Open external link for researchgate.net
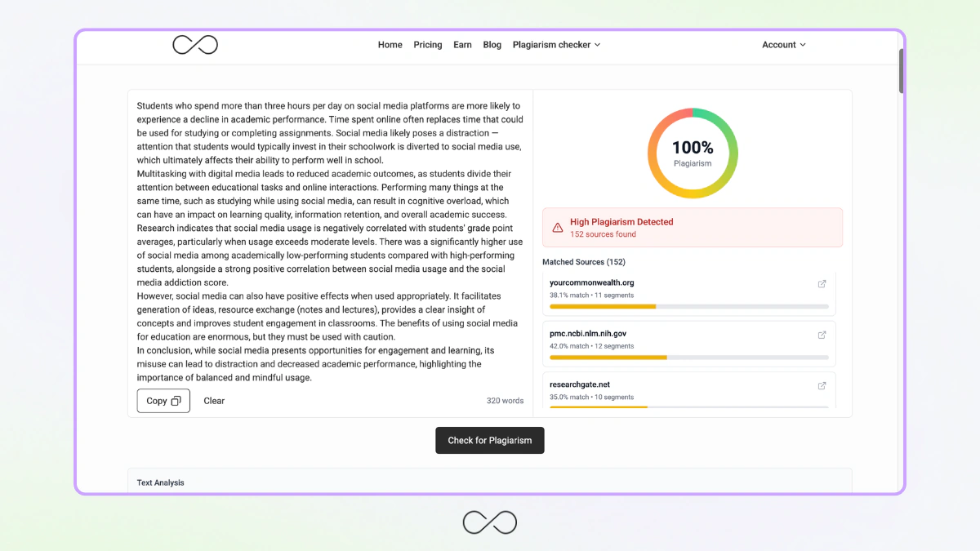Screen dimensions: 980x551 (x=822, y=385)
